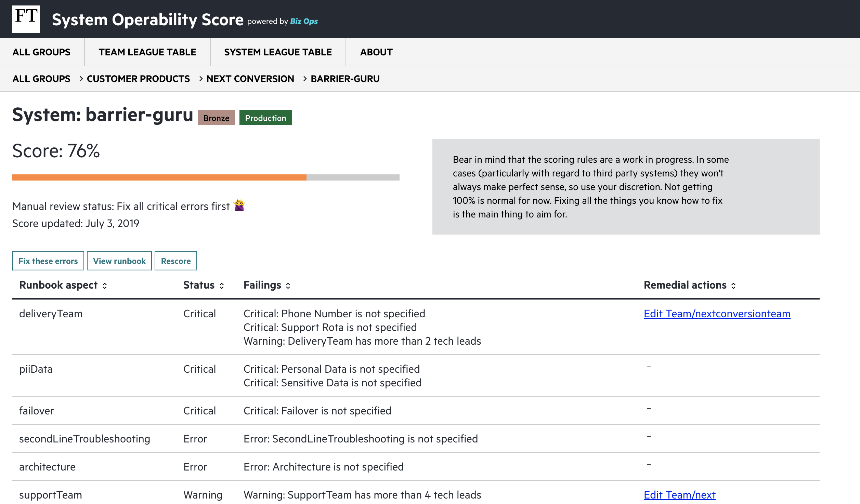The width and height of the screenshot is (860, 504).
Task: Open the View runbook button
Action: (x=119, y=261)
